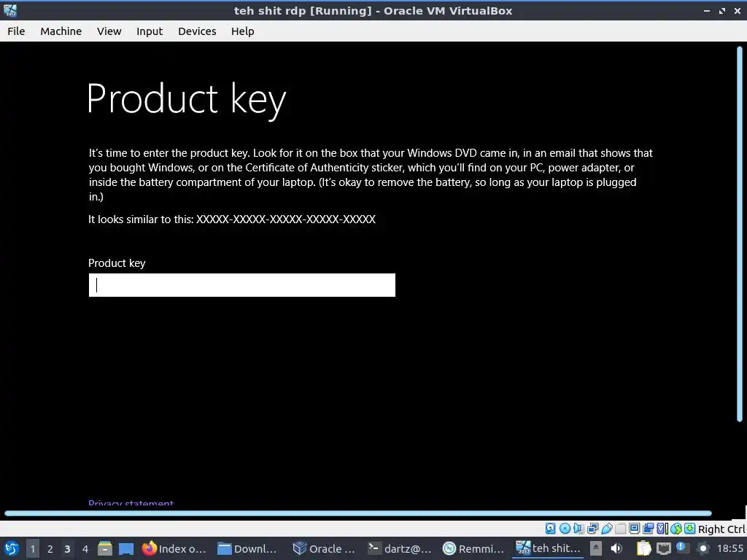The height and width of the screenshot is (560, 747).
Task: Switch to the 'Oracle ...' VirtualBox Manager taskbar window
Action: (x=324, y=548)
